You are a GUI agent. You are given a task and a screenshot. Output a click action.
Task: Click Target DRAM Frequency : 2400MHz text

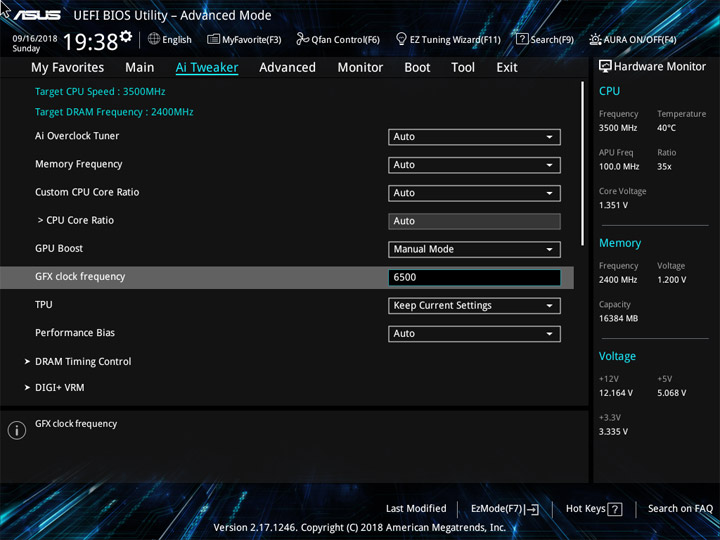(114, 112)
